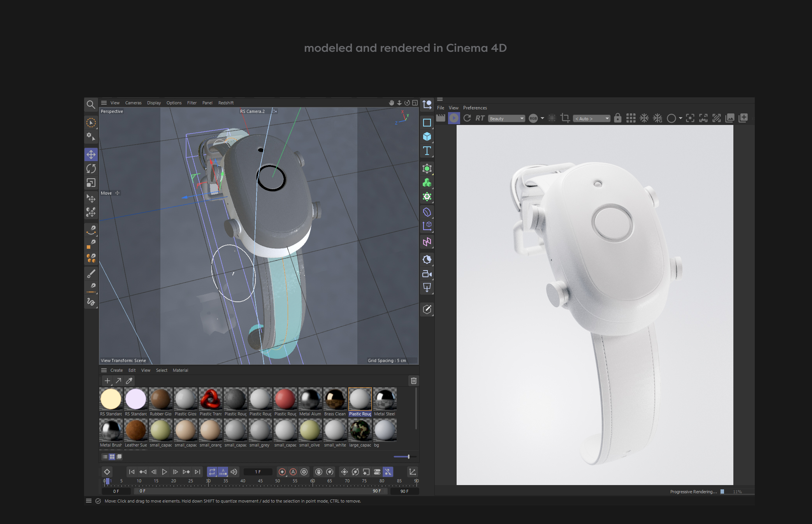
Task: Open keyframe settings gear icon
Action: click(304, 472)
